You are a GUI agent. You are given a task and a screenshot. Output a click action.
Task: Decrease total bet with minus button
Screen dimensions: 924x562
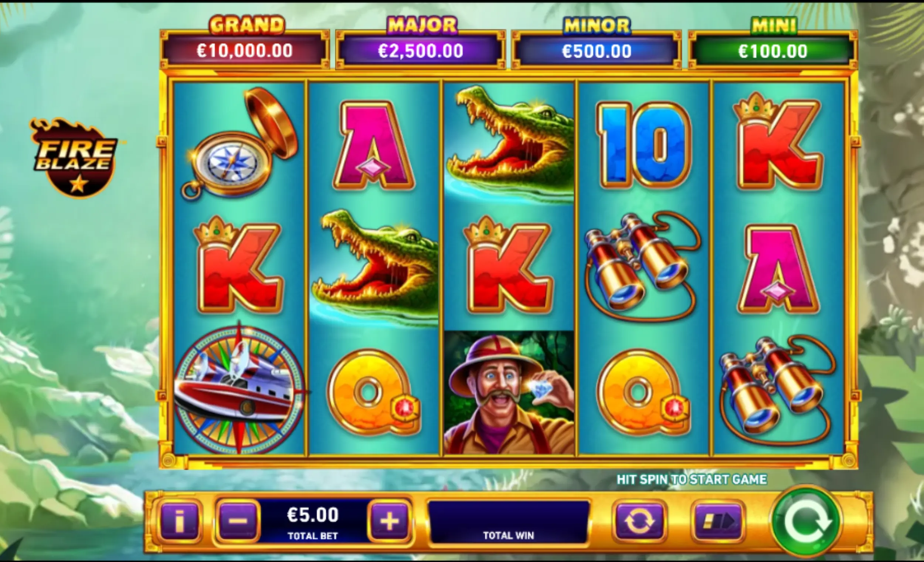238,521
